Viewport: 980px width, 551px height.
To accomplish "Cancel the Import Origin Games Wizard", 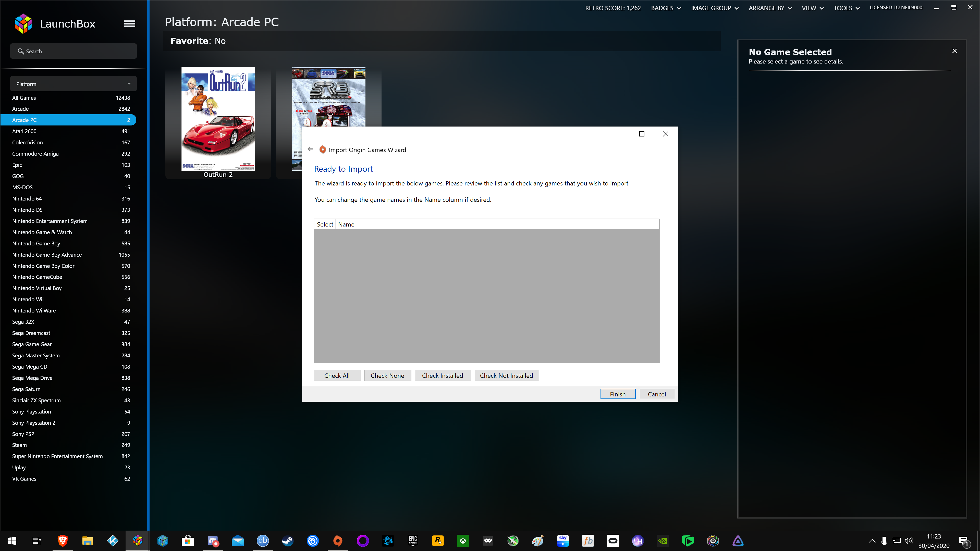I will click(x=657, y=394).
